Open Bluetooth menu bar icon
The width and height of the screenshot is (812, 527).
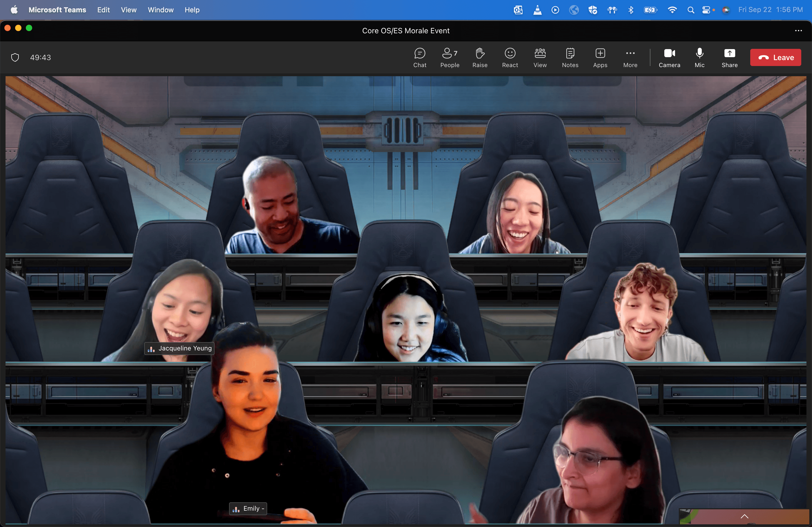[631, 10]
